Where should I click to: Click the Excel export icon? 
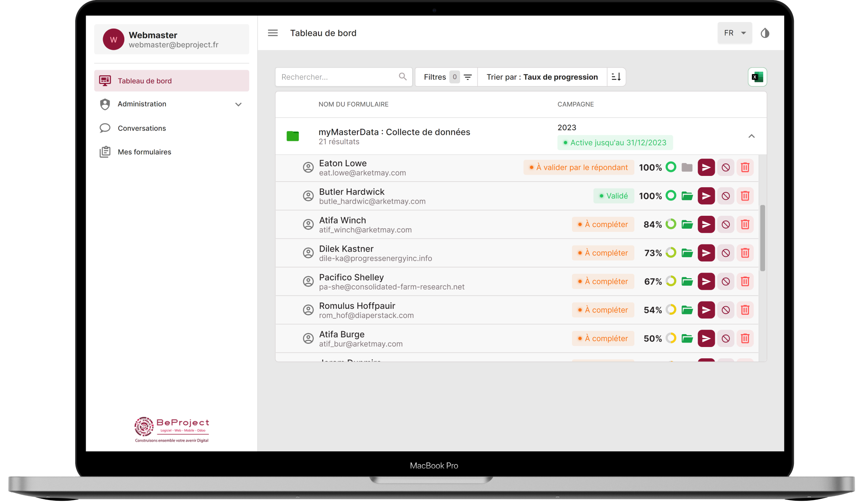click(757, 77)
